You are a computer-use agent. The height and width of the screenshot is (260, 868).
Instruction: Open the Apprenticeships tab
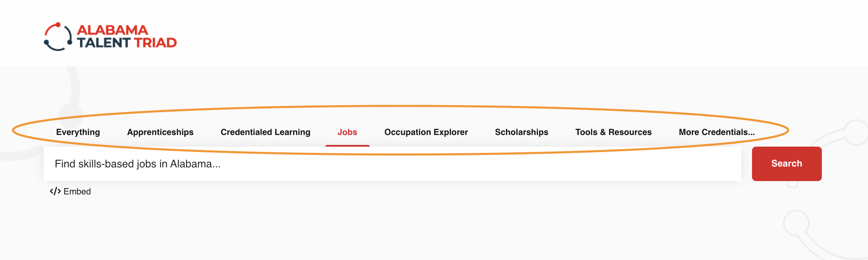point(160,132)
